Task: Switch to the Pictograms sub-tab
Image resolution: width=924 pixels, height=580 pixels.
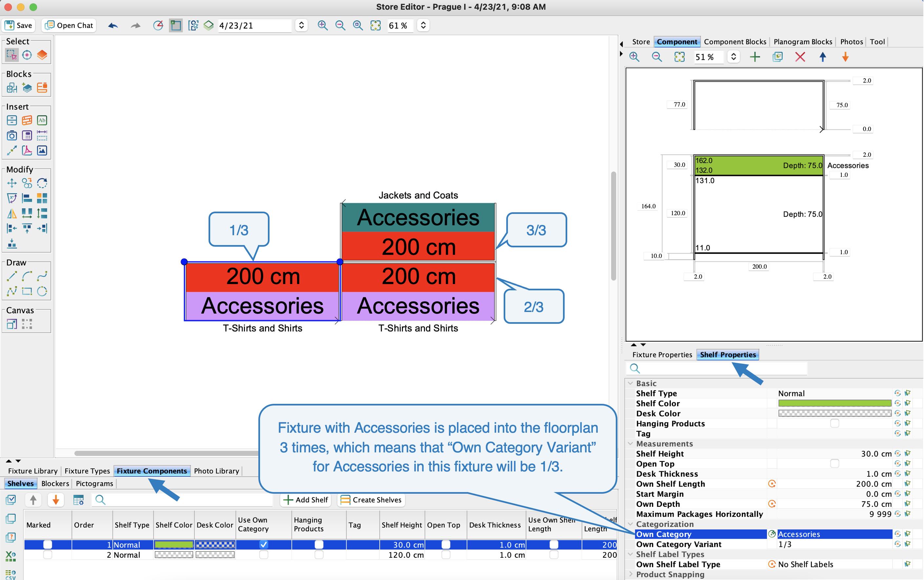Action: click(x=94, y=483)
